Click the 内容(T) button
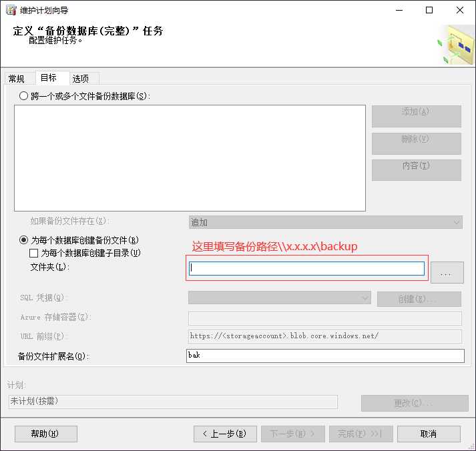Viewport: 476px width, 451px height. point(416,170)
